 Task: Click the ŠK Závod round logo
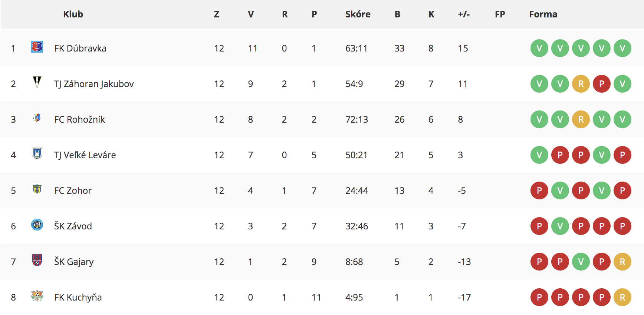[37, 225]
